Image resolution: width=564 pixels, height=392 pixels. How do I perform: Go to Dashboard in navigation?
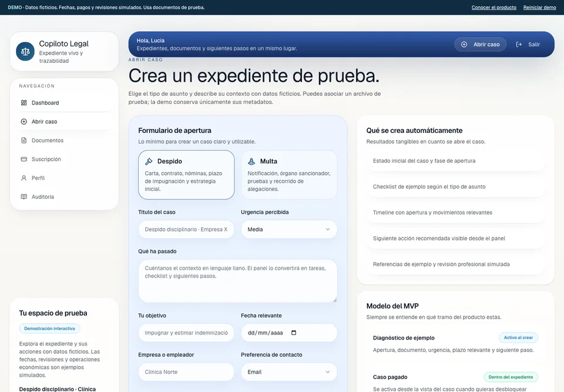tap(65, 103)
